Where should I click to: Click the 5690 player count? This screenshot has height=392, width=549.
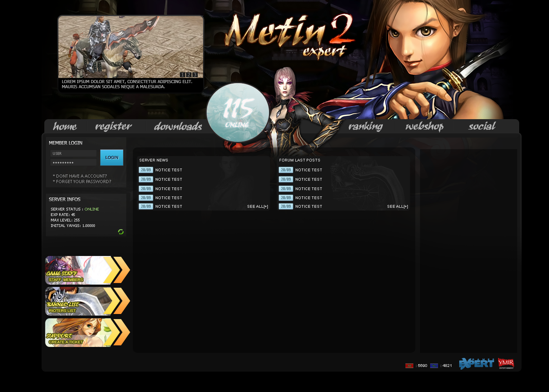(x=422, y=366)
